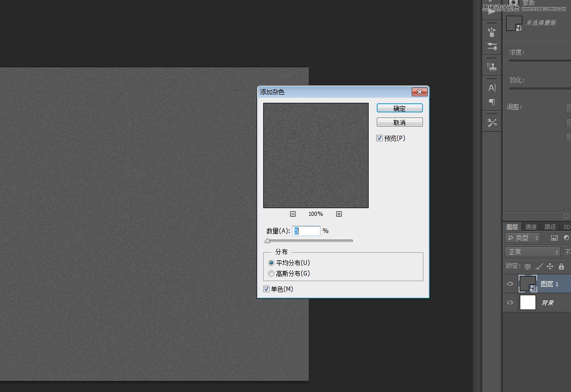Focus the 数量 amount input field

click(x=306, y=231)
